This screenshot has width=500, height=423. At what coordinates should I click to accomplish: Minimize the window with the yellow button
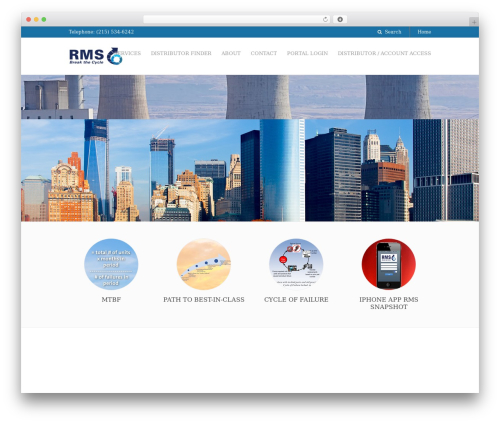pos(36,20)
